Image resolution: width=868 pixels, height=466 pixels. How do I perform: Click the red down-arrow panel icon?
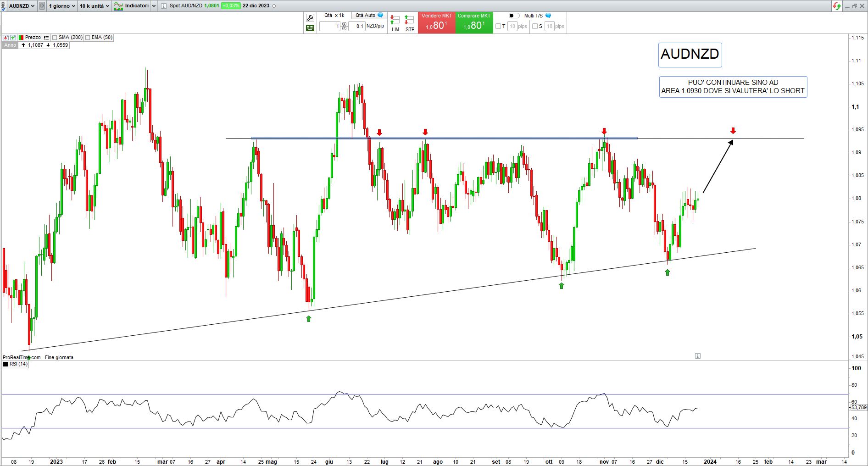pyautogui.click(x=6, y=38)
